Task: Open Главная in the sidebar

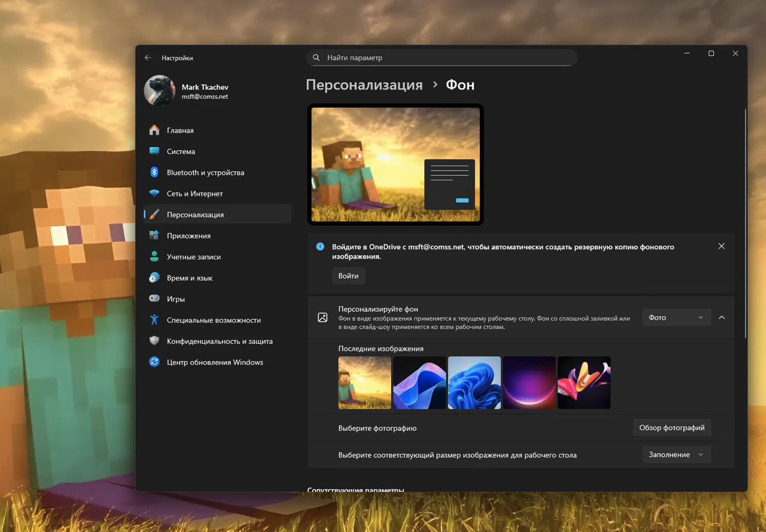Action: pyautogui.click(x=218, y=130)
